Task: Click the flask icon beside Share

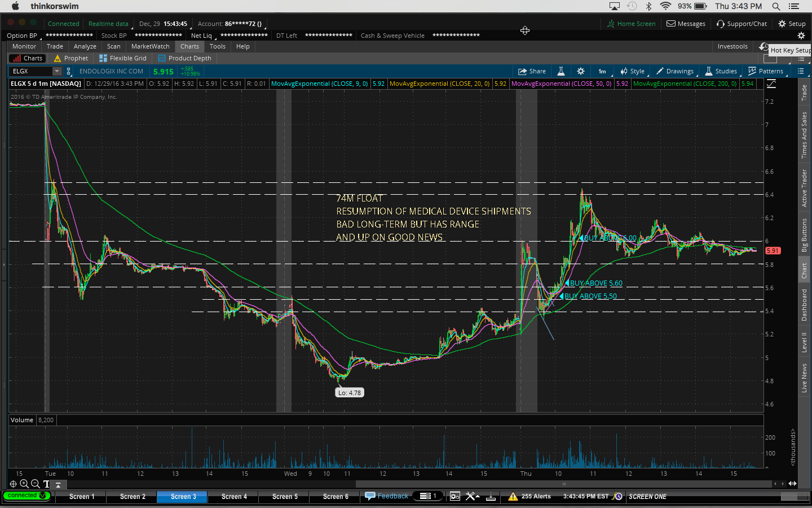Action: click(x=561, y=71)
